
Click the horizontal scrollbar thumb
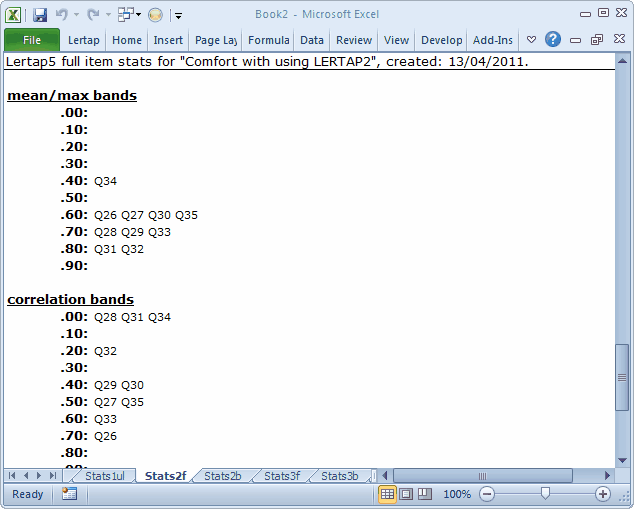click(x=483, y=476)
